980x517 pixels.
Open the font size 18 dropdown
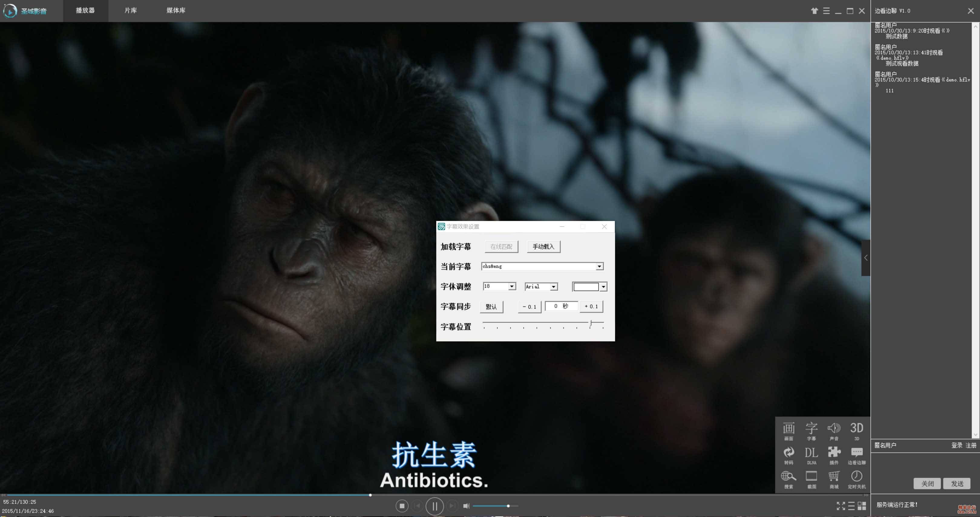pyautogui.click(x=512, y=286)
